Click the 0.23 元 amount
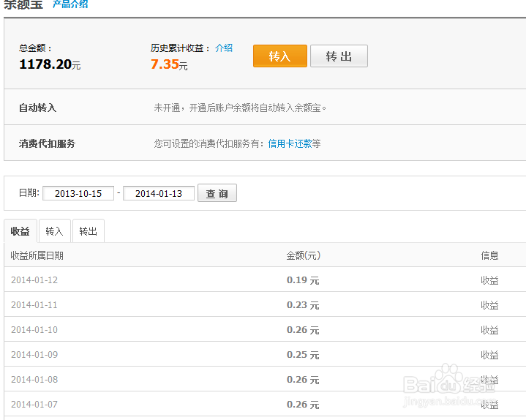The image size is (526, 420). coord(303,305)
